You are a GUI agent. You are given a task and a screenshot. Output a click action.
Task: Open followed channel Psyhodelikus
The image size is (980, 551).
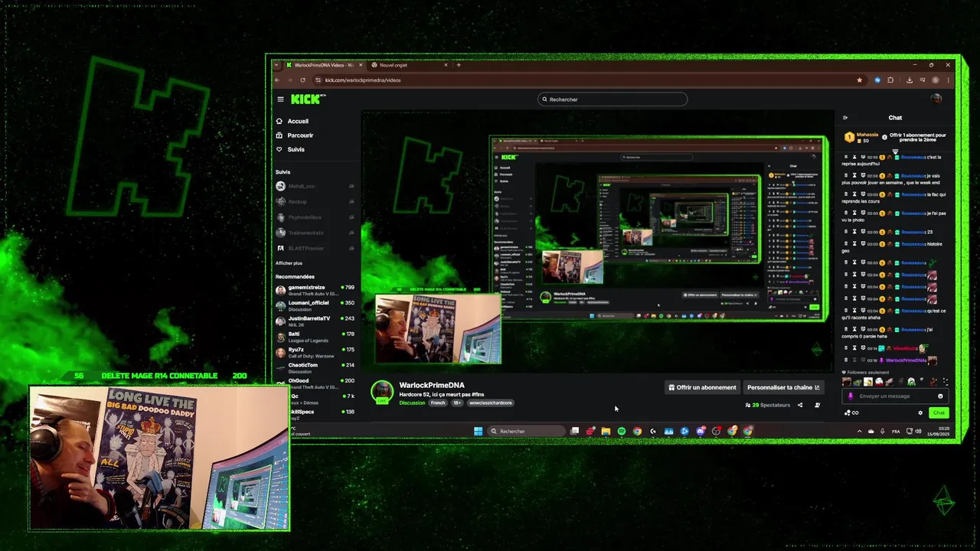[315, 217]
